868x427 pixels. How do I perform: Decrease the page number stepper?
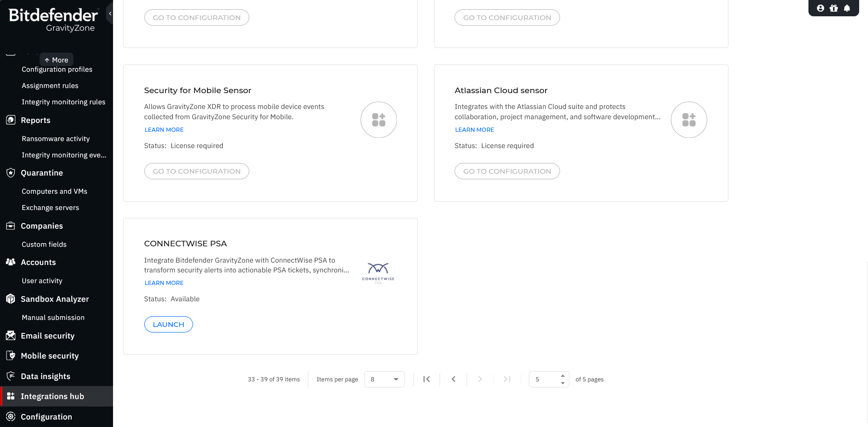(x=563, y=383)
